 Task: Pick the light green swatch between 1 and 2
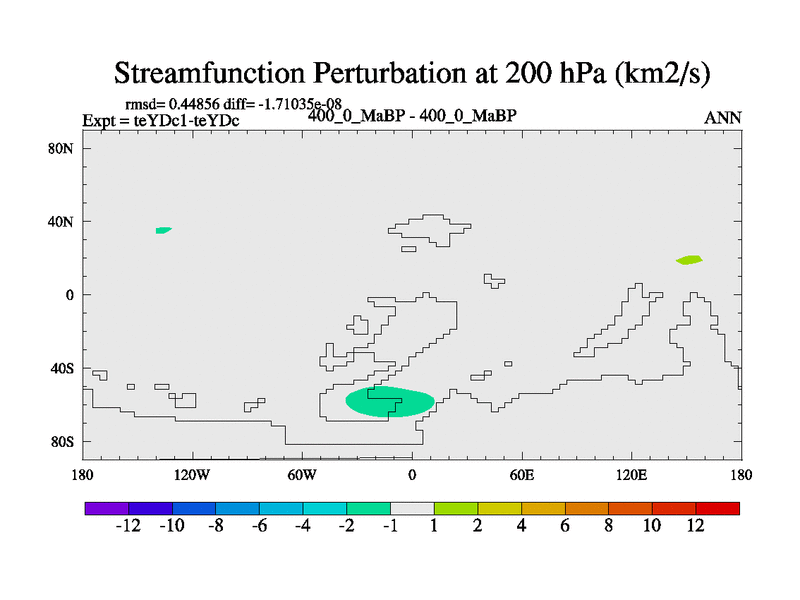tap(456, 508)
